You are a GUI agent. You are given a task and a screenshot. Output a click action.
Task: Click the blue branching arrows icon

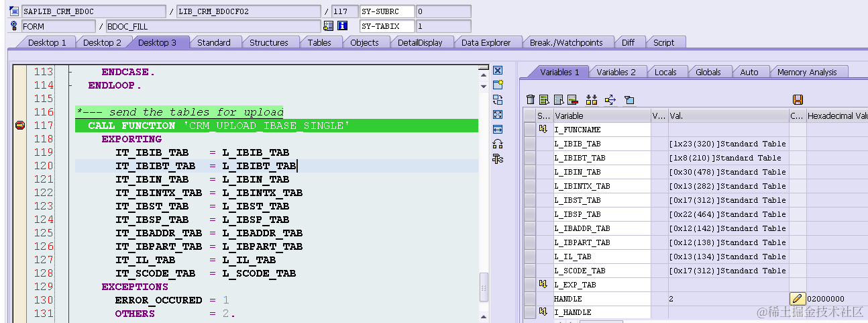coord(610,99)
